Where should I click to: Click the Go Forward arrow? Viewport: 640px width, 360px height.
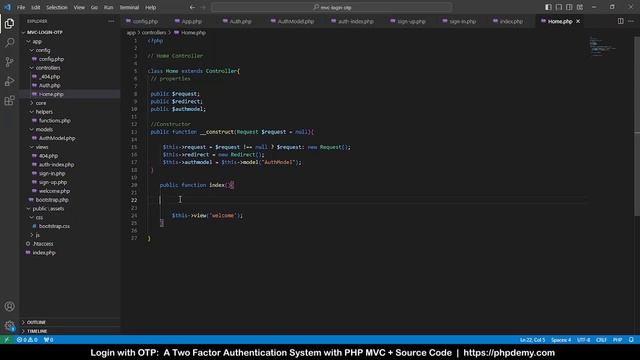[x=204, y=7]
